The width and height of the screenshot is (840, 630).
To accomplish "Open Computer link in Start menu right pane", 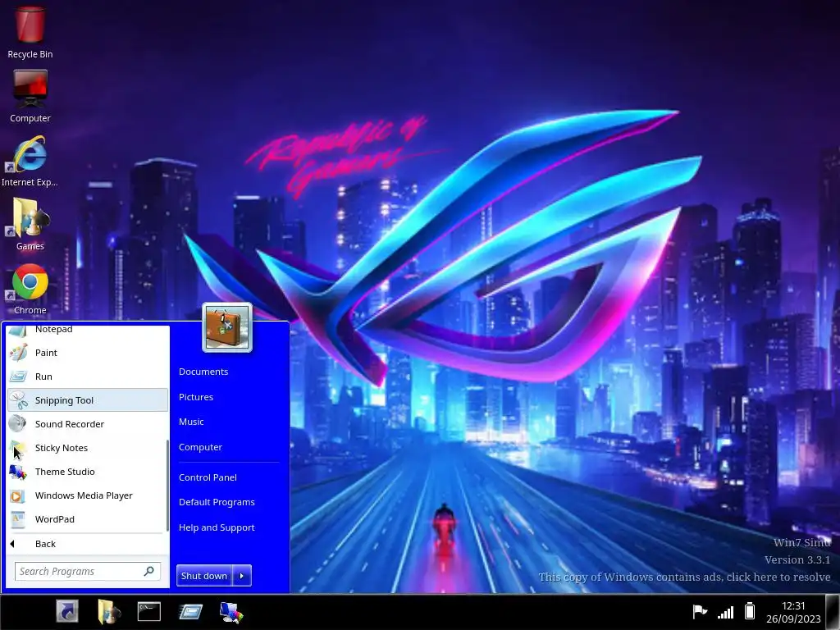I will [x=200, y=447].
